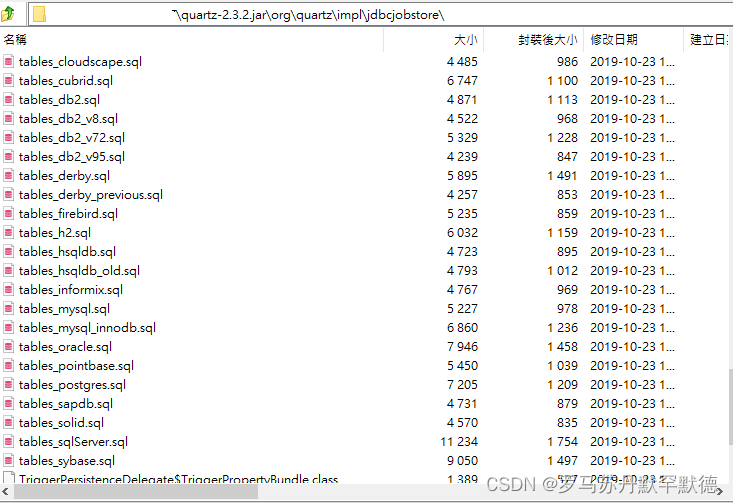This screenshot has height=503, width=733.
Task: Select the file name tables_oracle.sql
Action: point(65,347)
